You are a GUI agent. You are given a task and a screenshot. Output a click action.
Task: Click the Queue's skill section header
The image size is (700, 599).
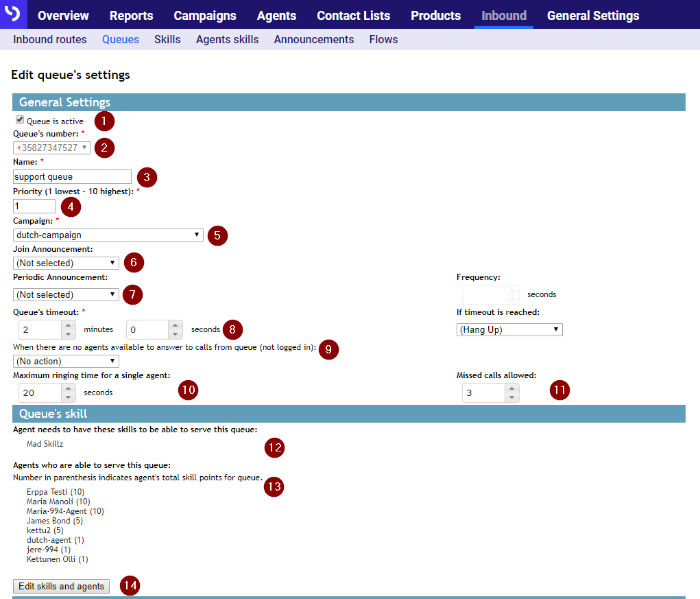click(x=349, y=414)
